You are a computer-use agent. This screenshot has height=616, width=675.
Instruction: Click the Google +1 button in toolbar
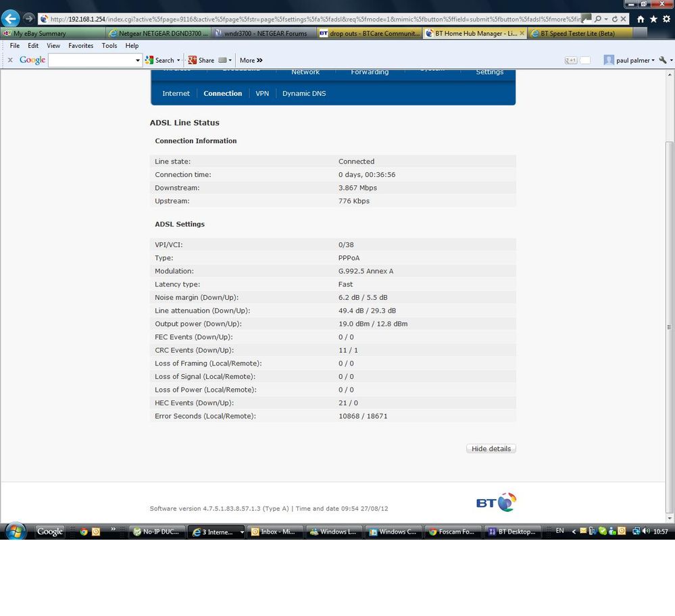(571, 60)
